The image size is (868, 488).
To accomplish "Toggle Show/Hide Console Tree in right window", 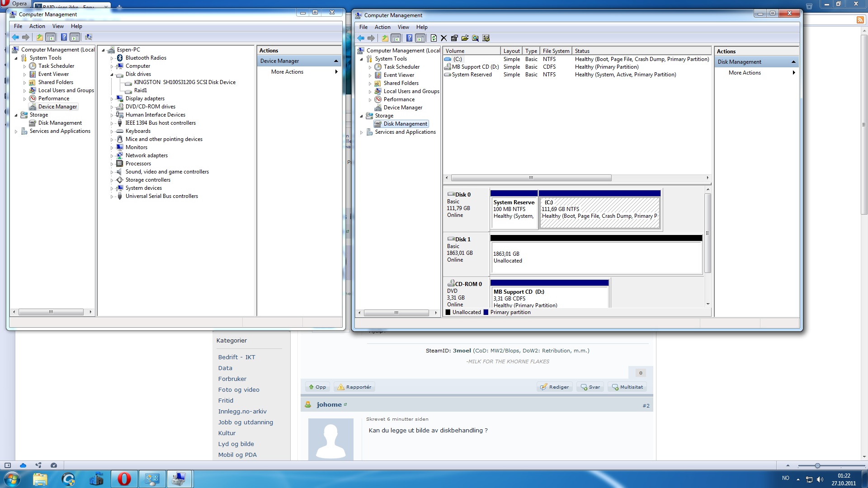I will pos(396,38).
